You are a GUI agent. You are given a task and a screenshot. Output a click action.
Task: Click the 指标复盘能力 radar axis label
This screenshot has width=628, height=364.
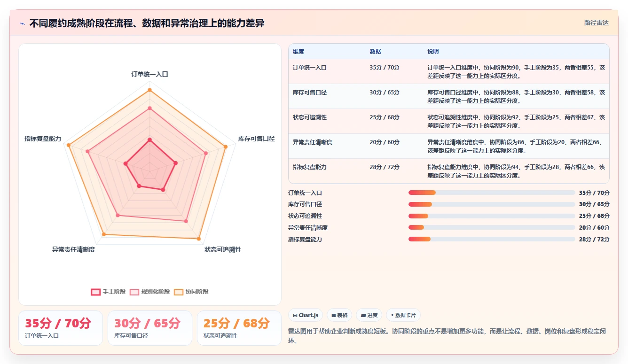43,139
